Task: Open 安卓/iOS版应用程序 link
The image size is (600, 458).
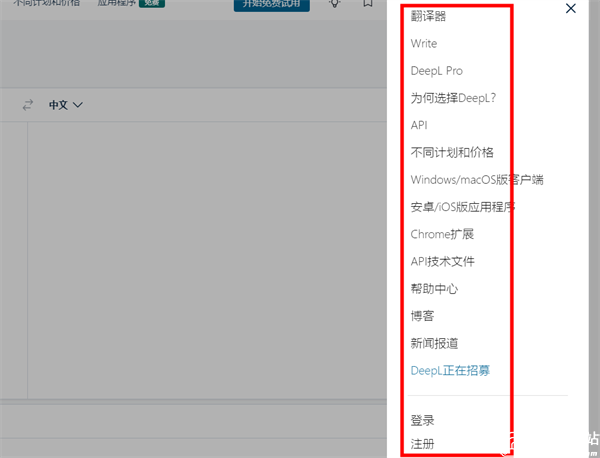Action: tap(463, 207)
